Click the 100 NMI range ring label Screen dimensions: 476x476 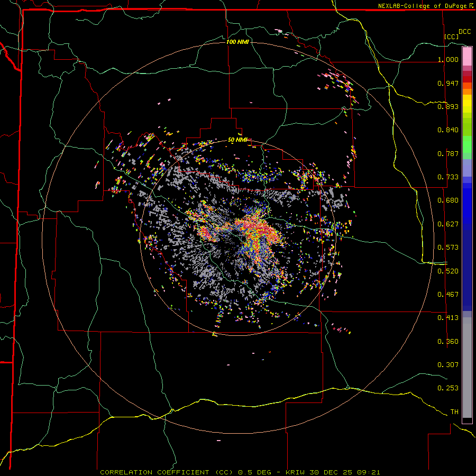(x=237, y=42)
